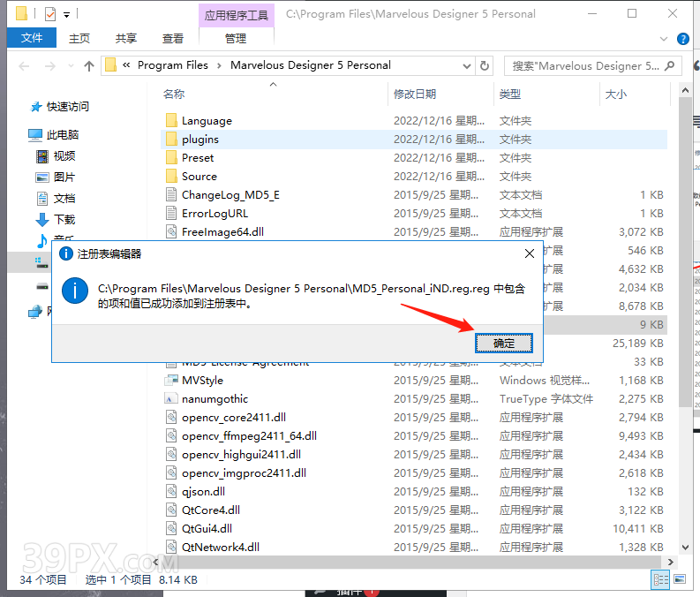
Task: Expand the address bar history dropdown
Action: [466, 66]
